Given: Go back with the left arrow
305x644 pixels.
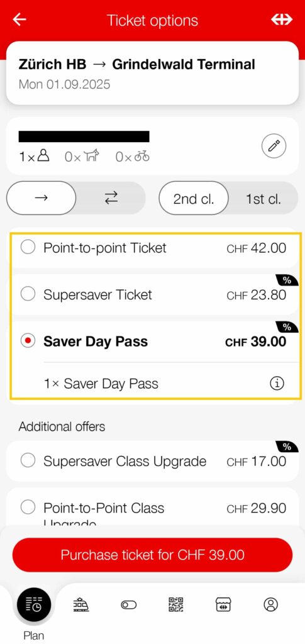Looking at the screenshot, I should pos(19,19).
